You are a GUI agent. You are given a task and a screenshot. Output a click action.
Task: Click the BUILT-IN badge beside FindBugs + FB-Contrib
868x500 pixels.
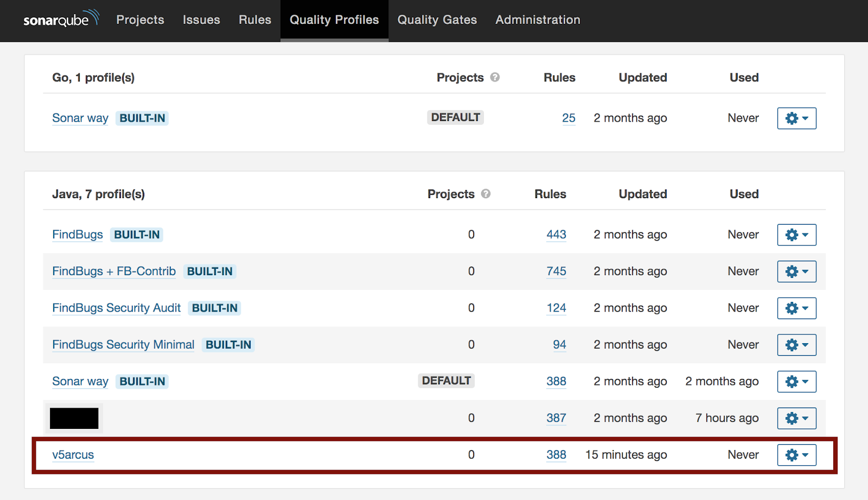209,271
